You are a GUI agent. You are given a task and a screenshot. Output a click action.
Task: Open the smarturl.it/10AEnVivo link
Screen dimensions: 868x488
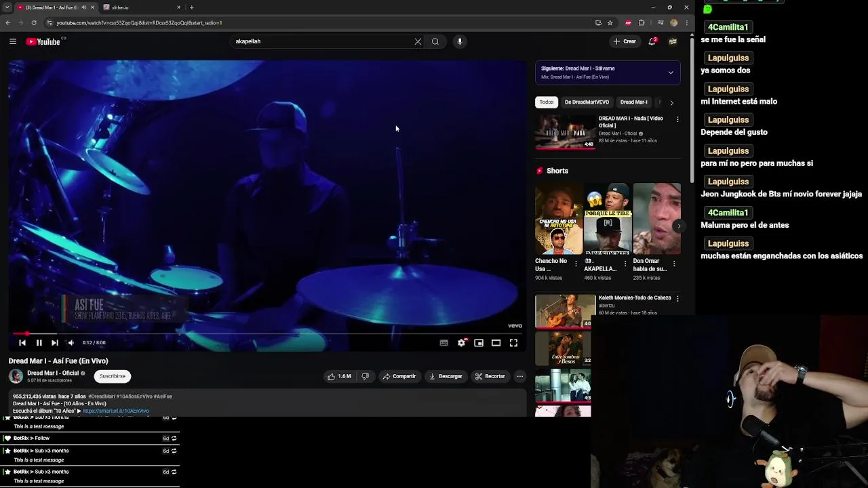coord(115,411)
